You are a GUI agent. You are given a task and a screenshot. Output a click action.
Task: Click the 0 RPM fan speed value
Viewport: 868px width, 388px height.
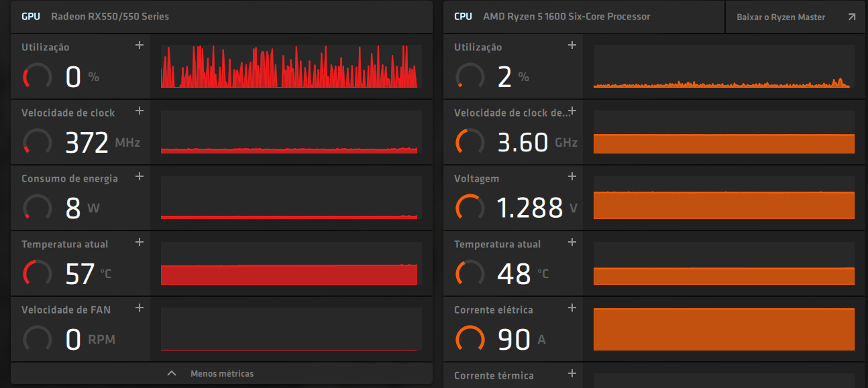[91, 340]
